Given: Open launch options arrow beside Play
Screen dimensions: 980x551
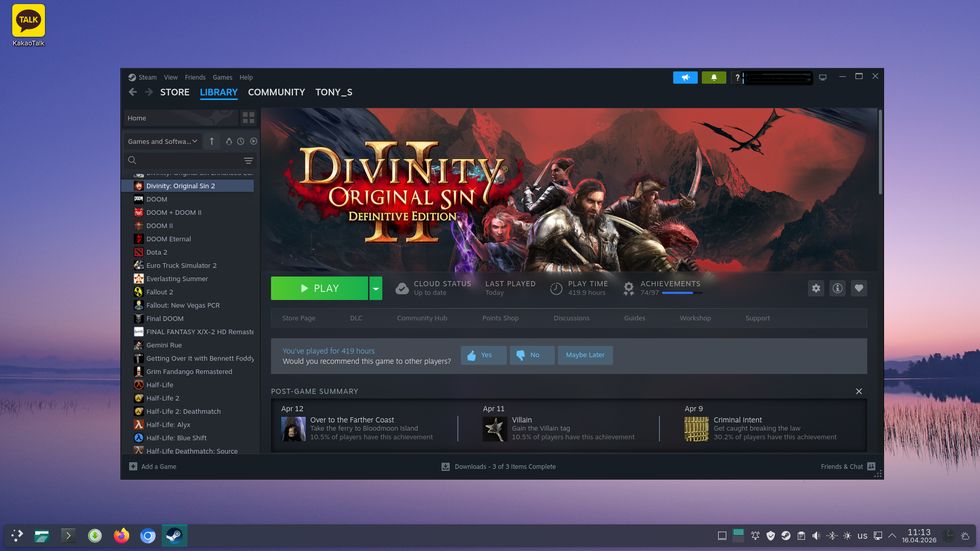Looking at the screenshot, I should tap(376, 288).
